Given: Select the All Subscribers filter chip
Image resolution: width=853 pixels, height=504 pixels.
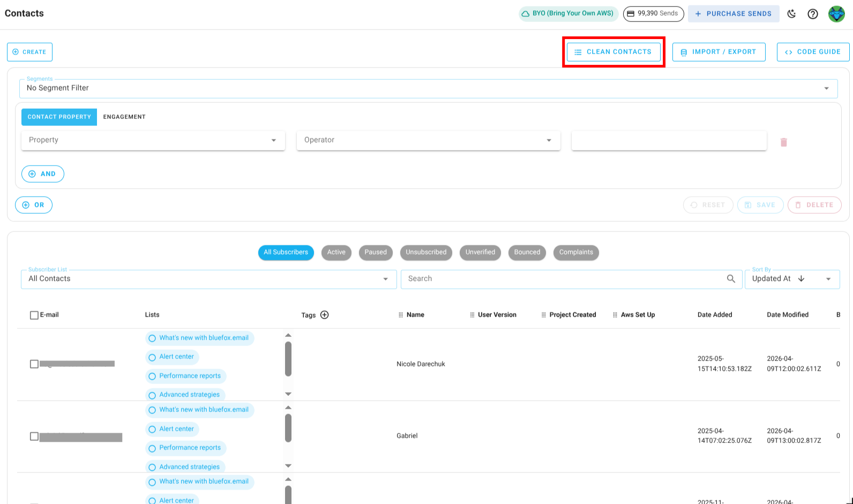Looking at the screenshot, I should pos(286,252).
